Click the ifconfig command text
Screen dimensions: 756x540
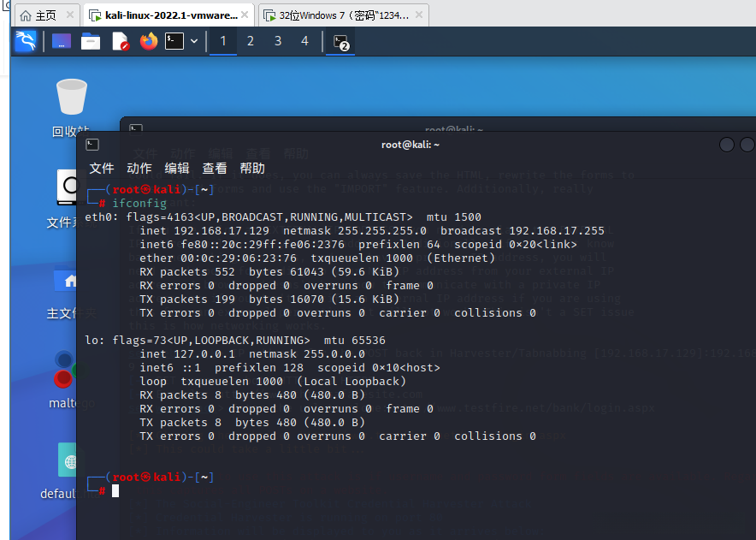[x=139, y=203]
